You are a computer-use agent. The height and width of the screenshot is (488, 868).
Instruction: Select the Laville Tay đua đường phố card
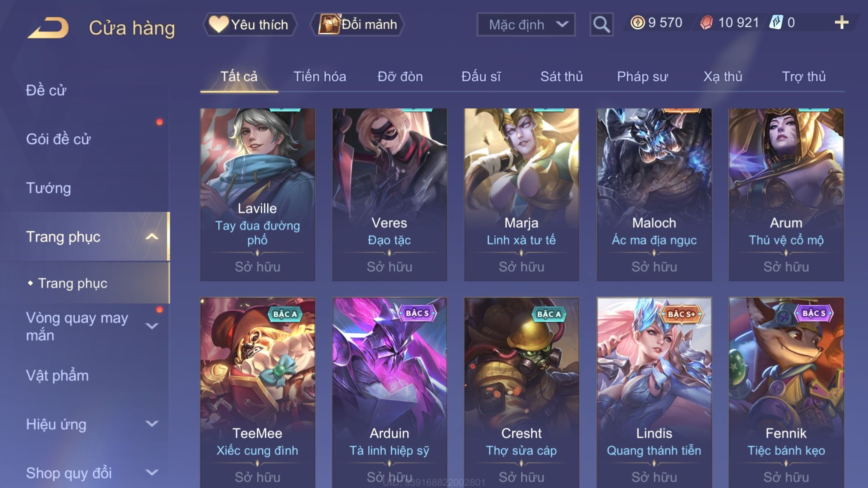click(257, 194)
